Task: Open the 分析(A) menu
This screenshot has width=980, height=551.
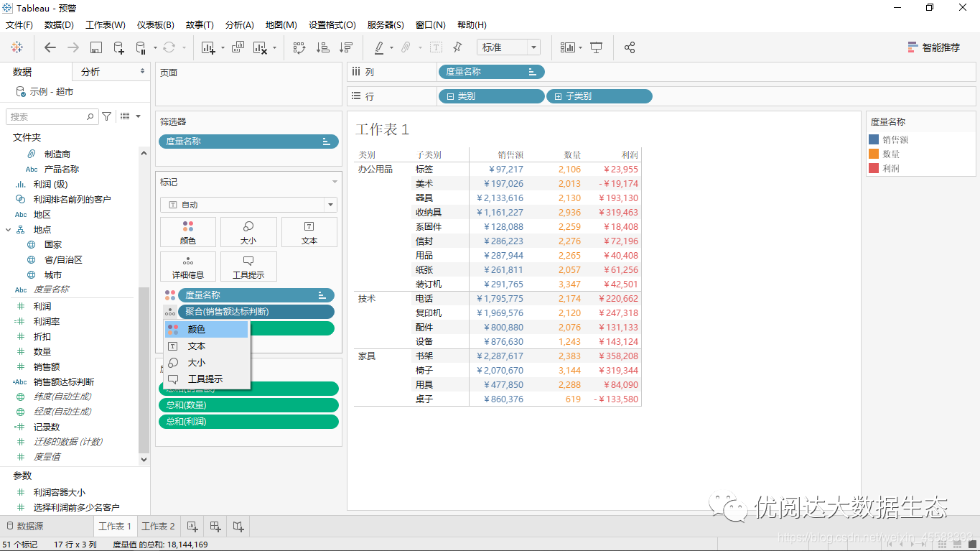Action: click(x=240, y=25)
